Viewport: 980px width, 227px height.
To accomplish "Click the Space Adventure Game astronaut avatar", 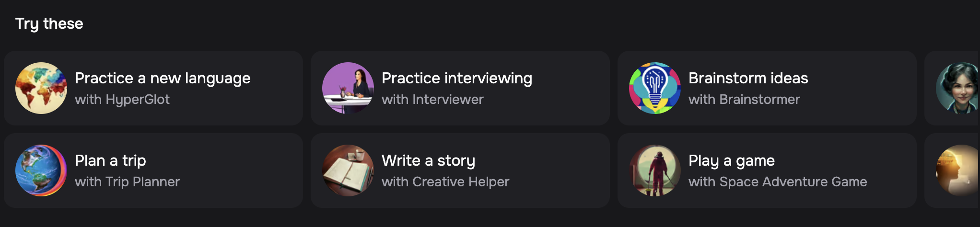I will 655,170.
